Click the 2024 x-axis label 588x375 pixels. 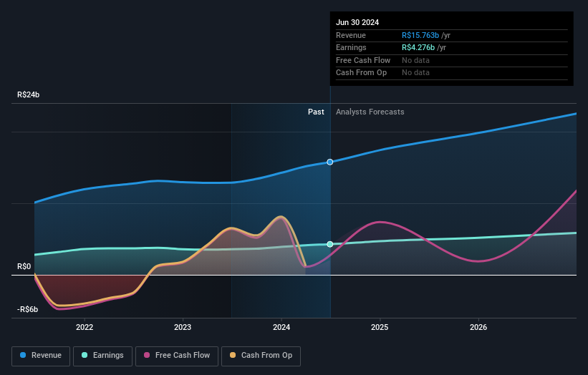tap(281, 327)
